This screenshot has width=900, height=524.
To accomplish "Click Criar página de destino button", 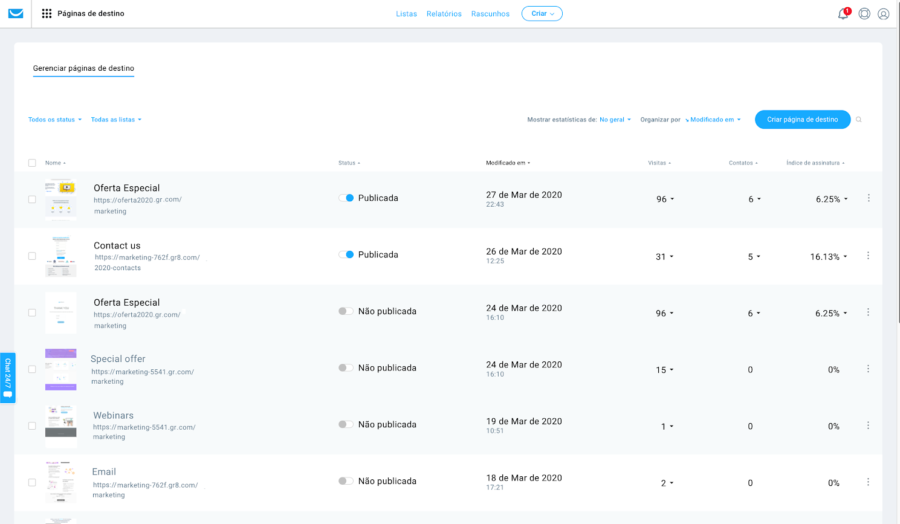I will pyautogui.click(x=802, y=119).
